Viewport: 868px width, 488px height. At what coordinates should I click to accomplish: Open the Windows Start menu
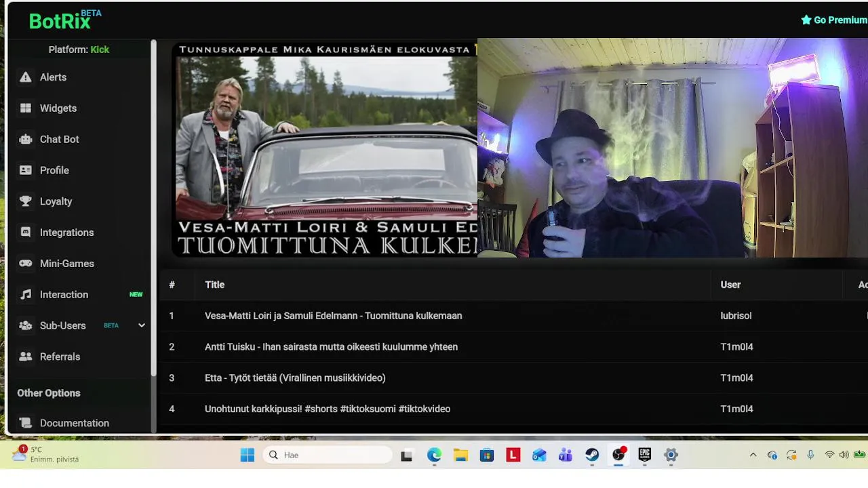click(248, 455)
